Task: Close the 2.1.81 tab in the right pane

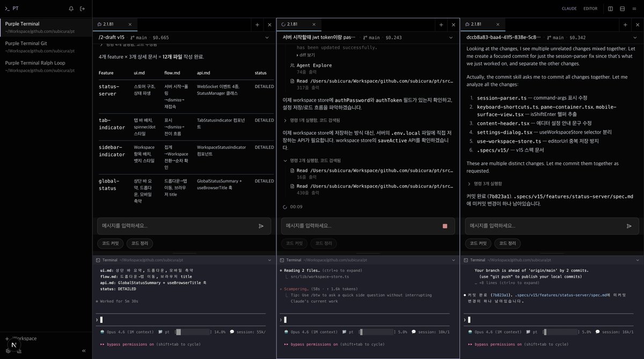Action: (x=497, y=25)
